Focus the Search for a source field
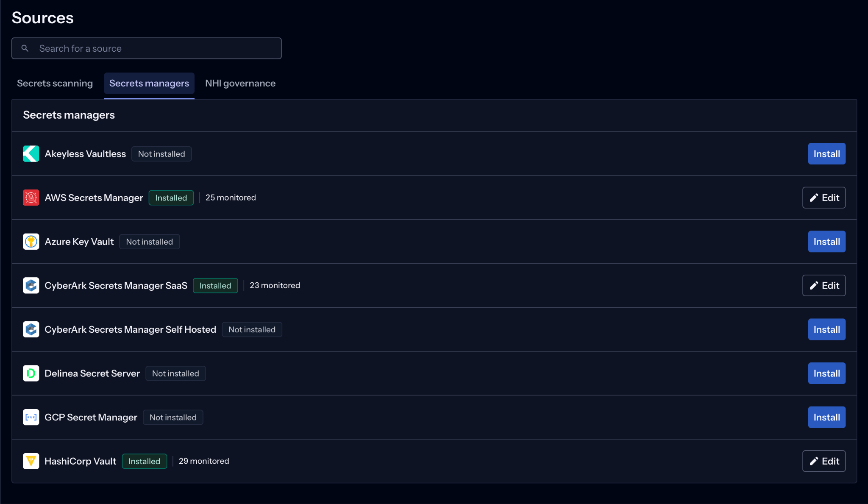This screenshot has height=504, width=868. pyautogui.click(x=147, y=48)
